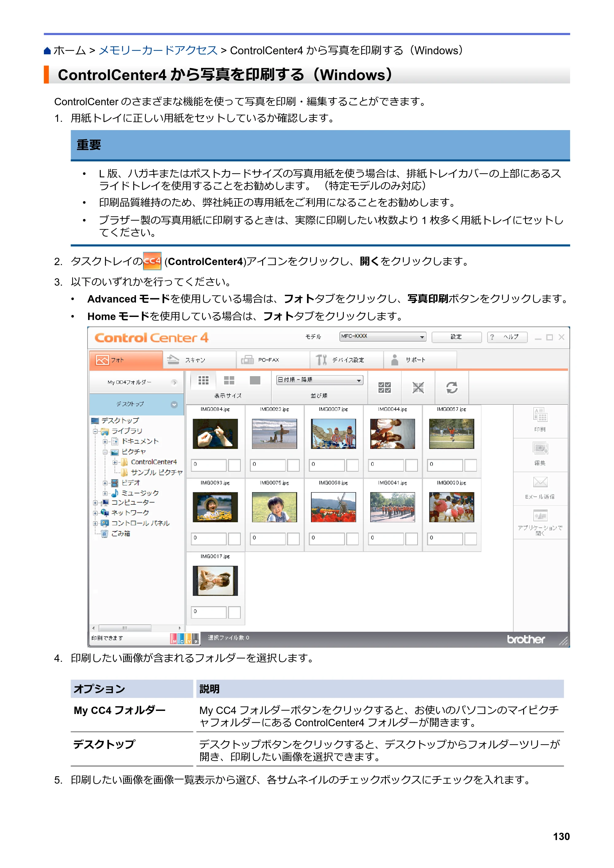The image size is (614, 868).
Task: Choose the large single-image display size
Action: pos(255,380)
